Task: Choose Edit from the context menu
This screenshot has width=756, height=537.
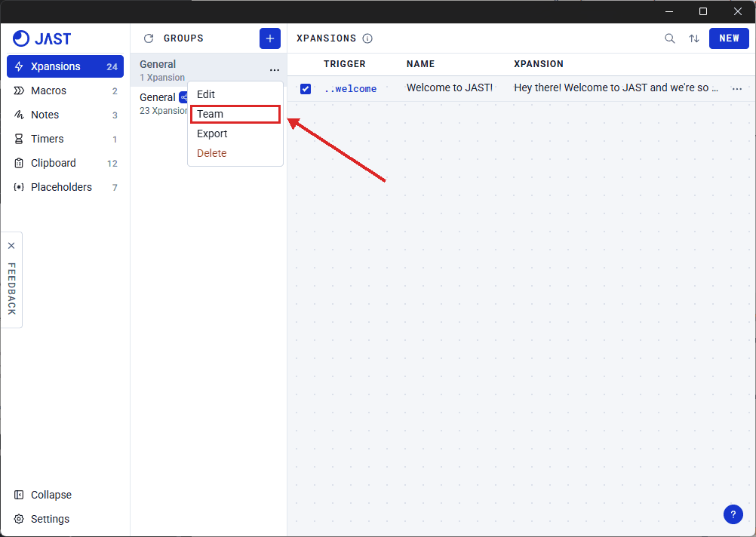Action: coord(235,94)
